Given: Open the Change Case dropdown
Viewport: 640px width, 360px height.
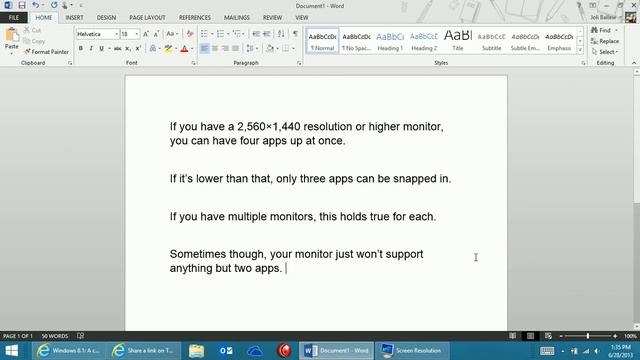Looking at the screenshot, I should click(172, 34).
